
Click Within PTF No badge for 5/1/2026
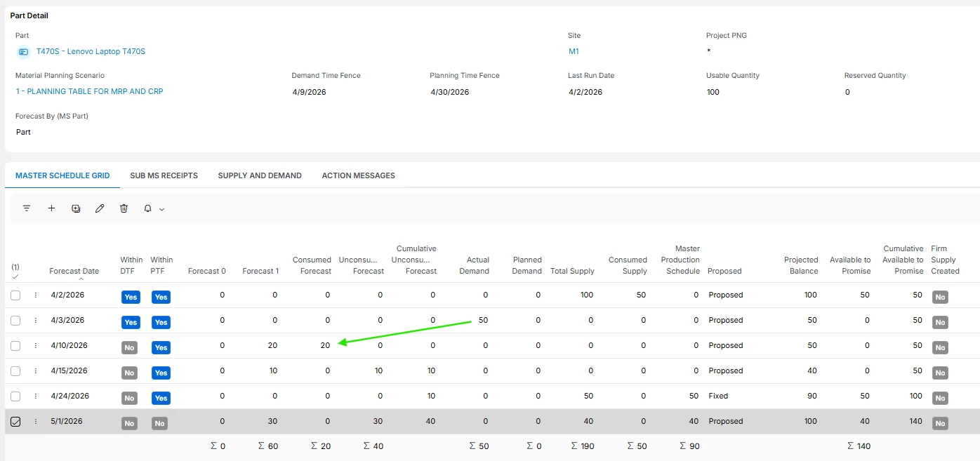tap(159, 423)
